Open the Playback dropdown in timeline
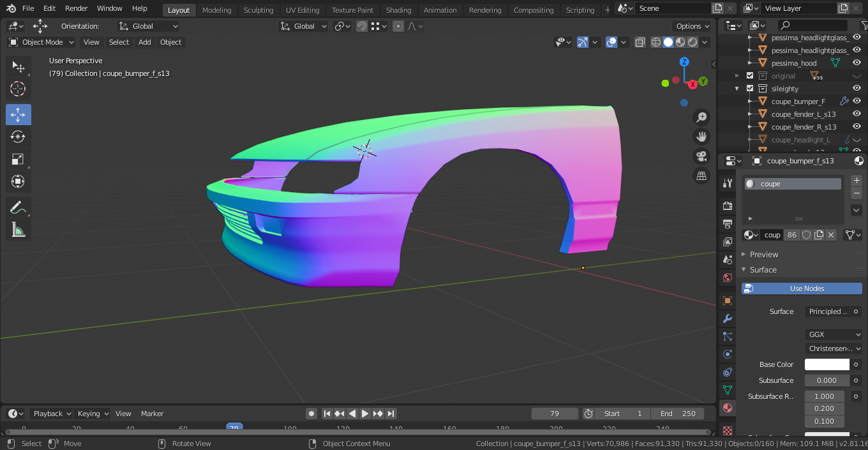 52,414
